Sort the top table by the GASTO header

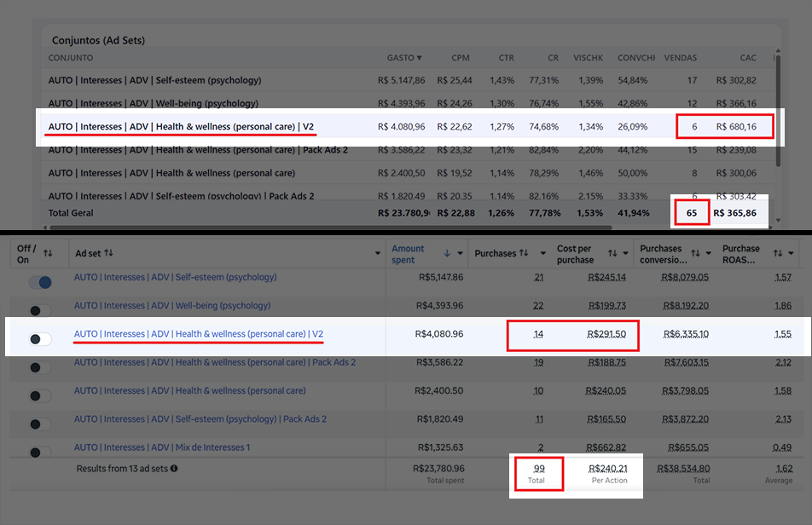coord(404,58)
